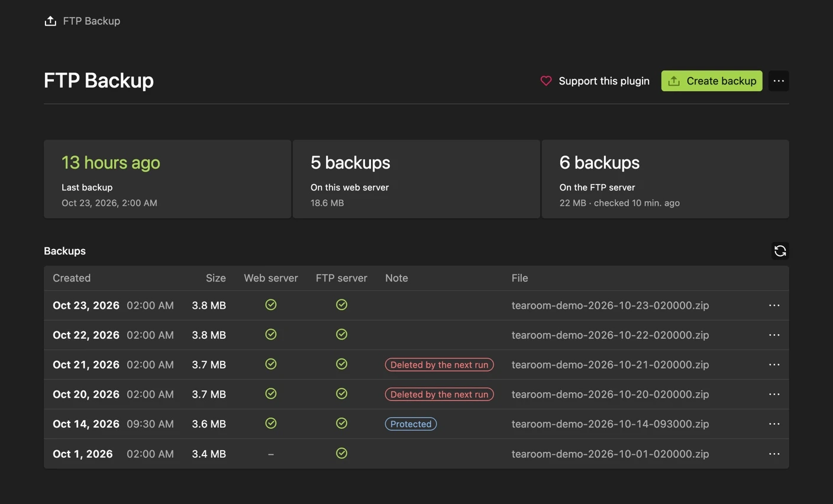Viewport: 833px width, 504px height.
Task: Click the File column header
Action: (x=520, y=278)
